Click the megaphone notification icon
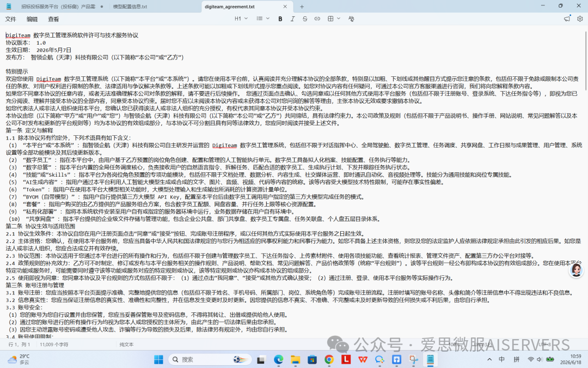The image size is (588, 368). (567, 19)
